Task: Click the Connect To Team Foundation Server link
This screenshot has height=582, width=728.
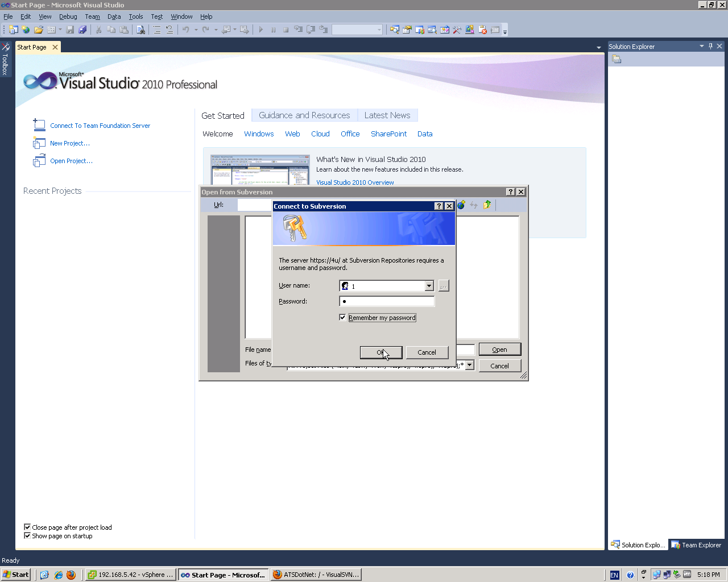Action: click(100, 126)
